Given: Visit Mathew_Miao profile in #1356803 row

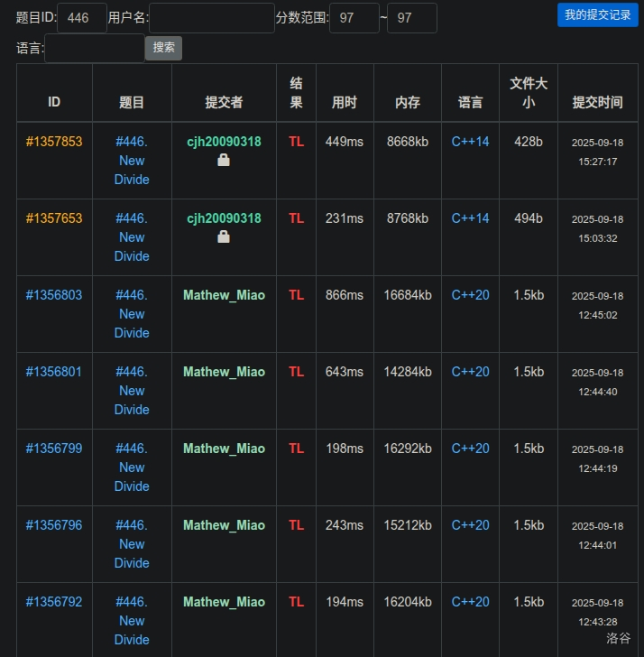Looking at the screenshot, I should tap(224, 295).
